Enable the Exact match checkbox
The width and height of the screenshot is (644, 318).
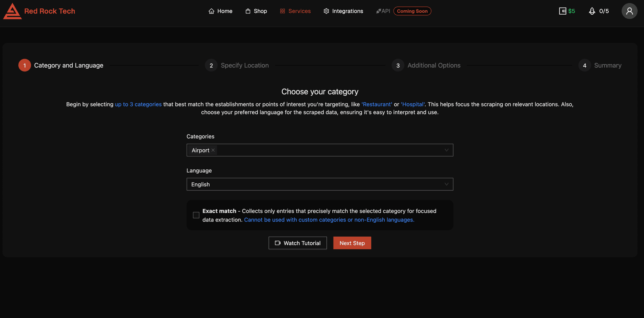[x=196, y=215]
